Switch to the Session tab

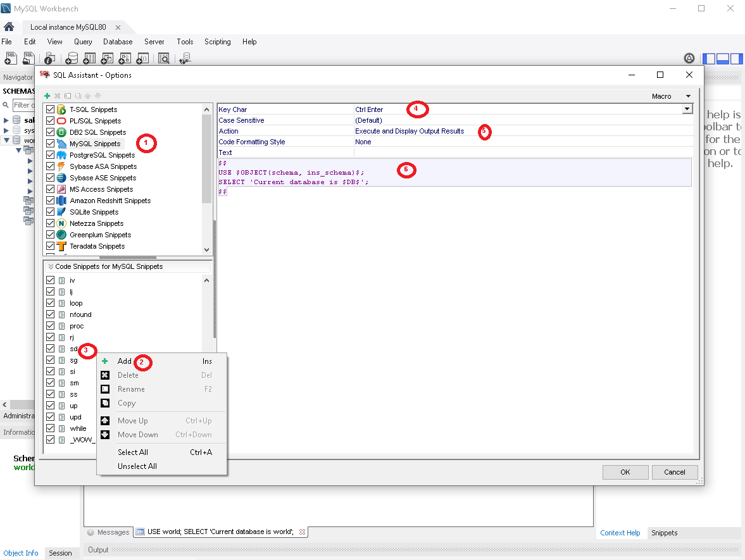(60, 553)
